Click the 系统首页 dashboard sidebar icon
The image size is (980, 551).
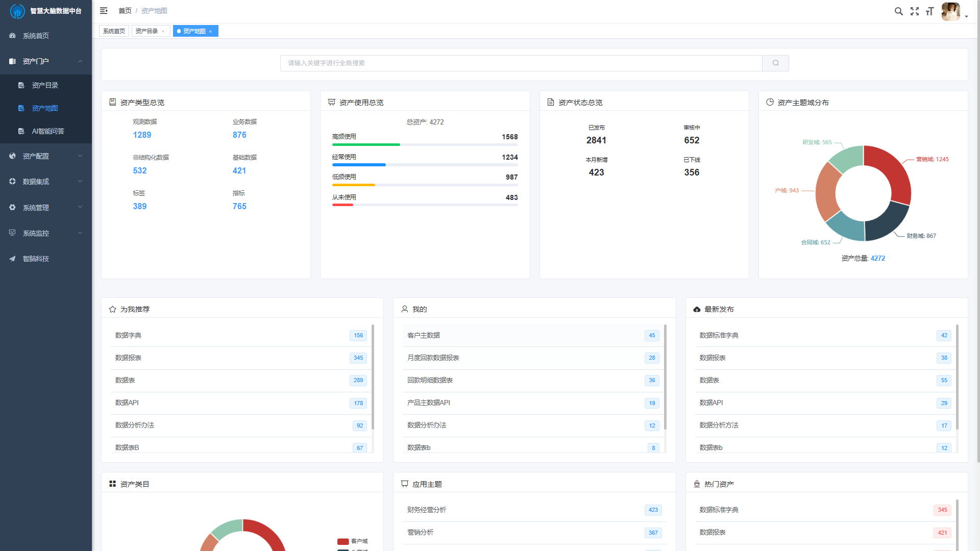(x=12, y=36)
